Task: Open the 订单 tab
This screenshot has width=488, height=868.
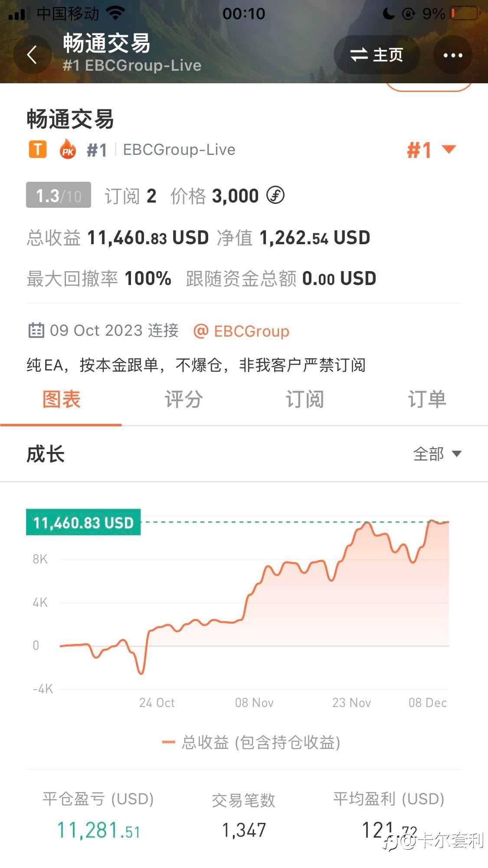Action: coord(427,399)
